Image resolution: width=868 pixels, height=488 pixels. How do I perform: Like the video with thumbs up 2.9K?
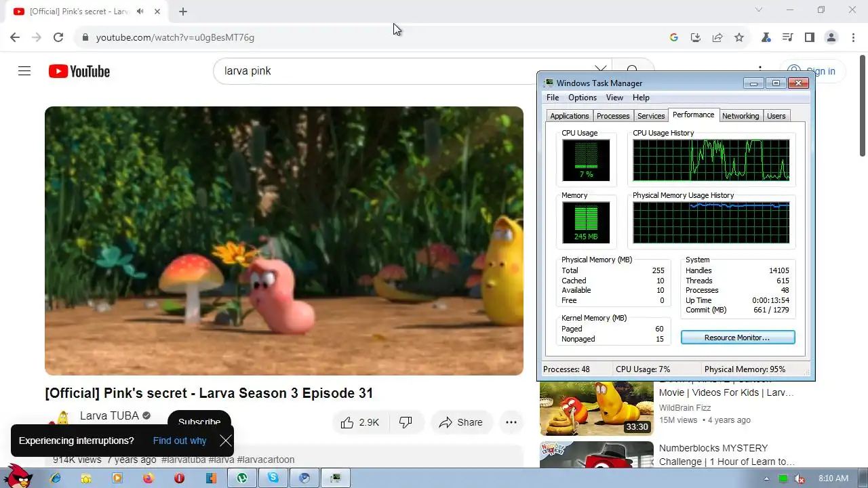(x=360, y=422)
